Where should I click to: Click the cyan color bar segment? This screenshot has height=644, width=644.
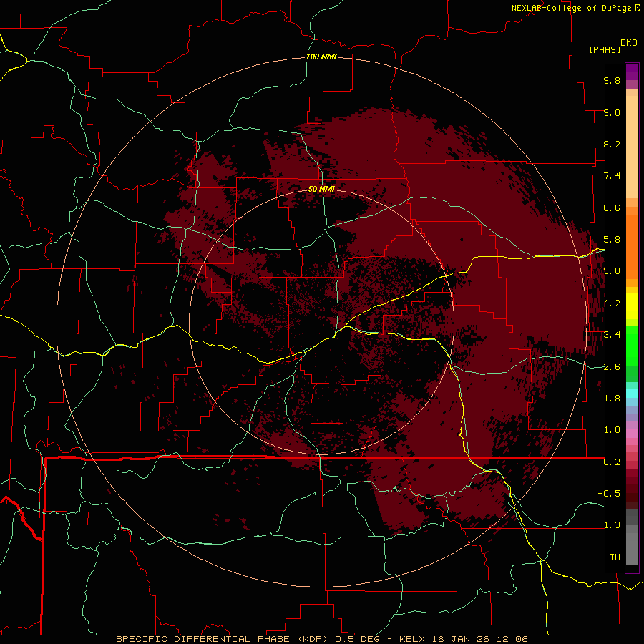point(632,393)
